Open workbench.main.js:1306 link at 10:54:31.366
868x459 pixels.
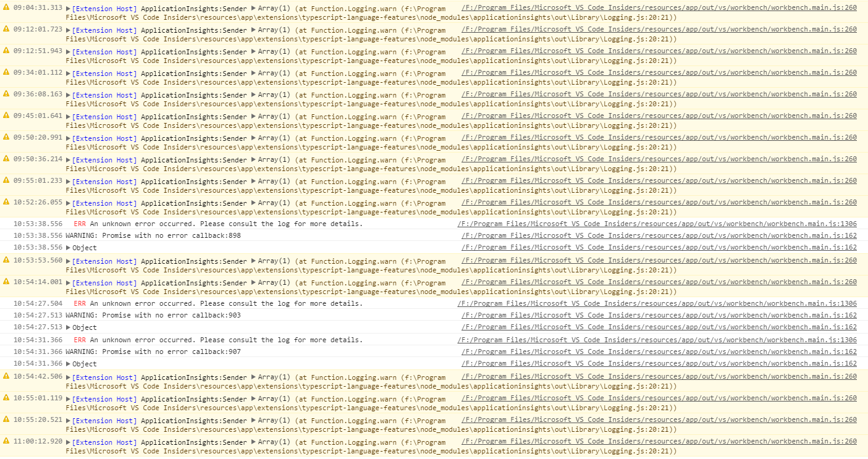pos(657,340)
